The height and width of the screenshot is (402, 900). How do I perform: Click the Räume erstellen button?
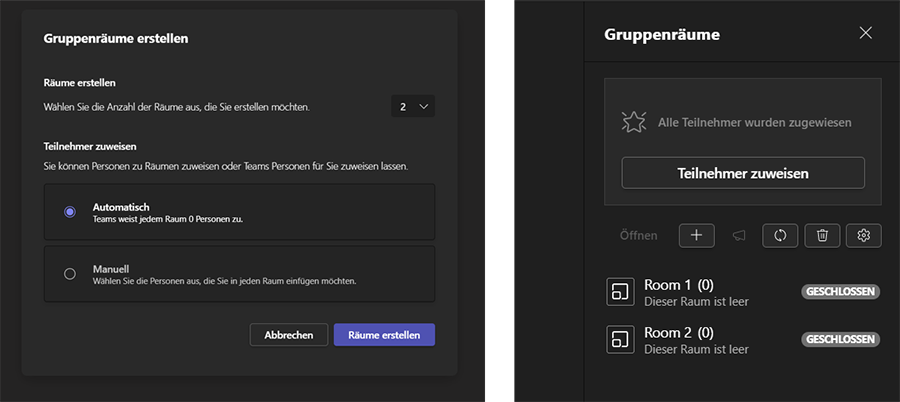384,335
